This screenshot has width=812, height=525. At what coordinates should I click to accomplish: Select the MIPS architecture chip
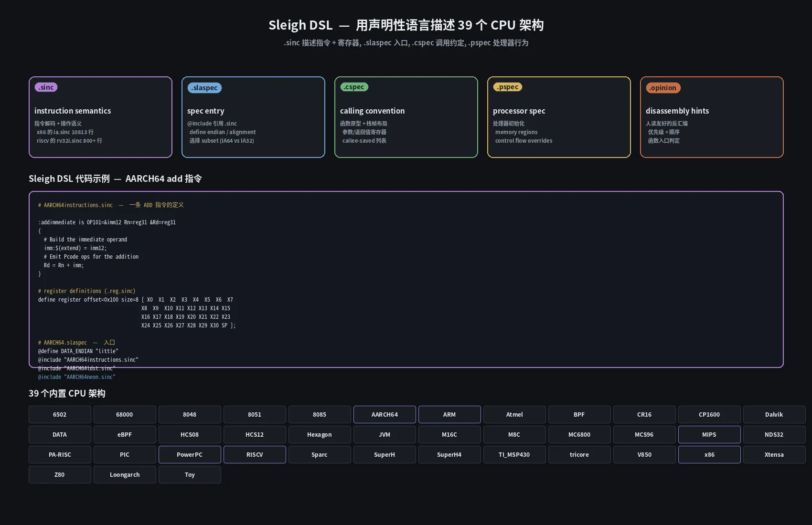click(x=709, y=434)
